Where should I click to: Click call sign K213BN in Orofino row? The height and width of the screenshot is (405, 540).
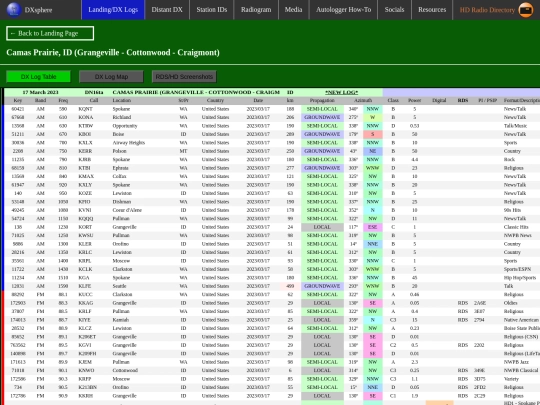[87, 387]
